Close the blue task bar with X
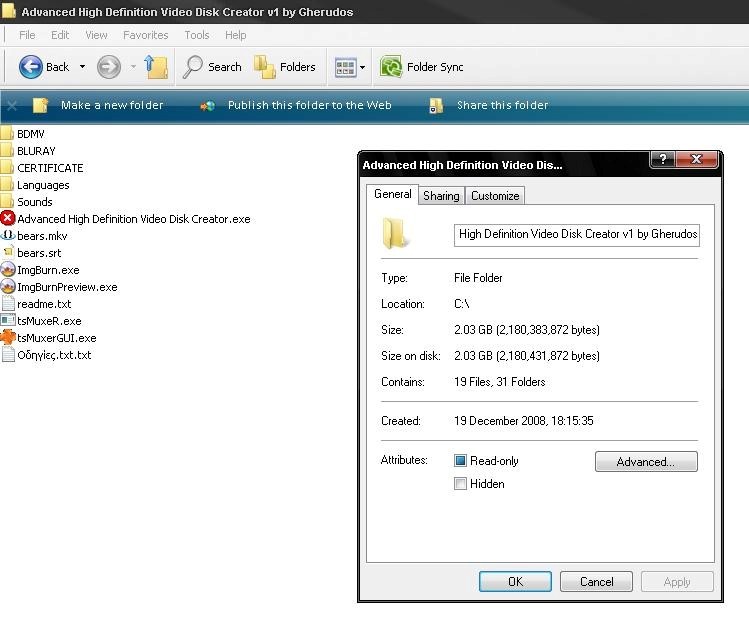Viewport: 749px width, 624px height. pyautogui.click(x=12, y=106)
